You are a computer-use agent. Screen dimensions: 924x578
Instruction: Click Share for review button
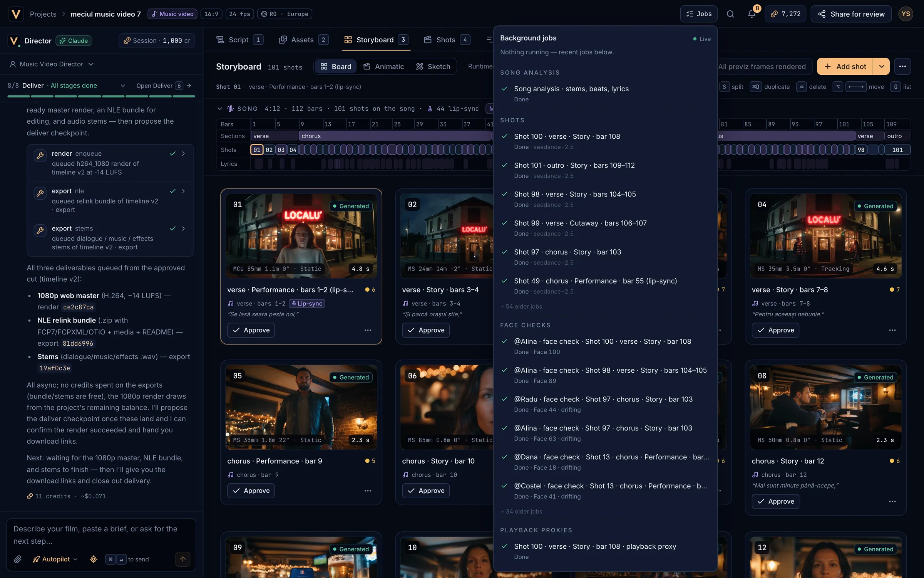tap(851, 14)
